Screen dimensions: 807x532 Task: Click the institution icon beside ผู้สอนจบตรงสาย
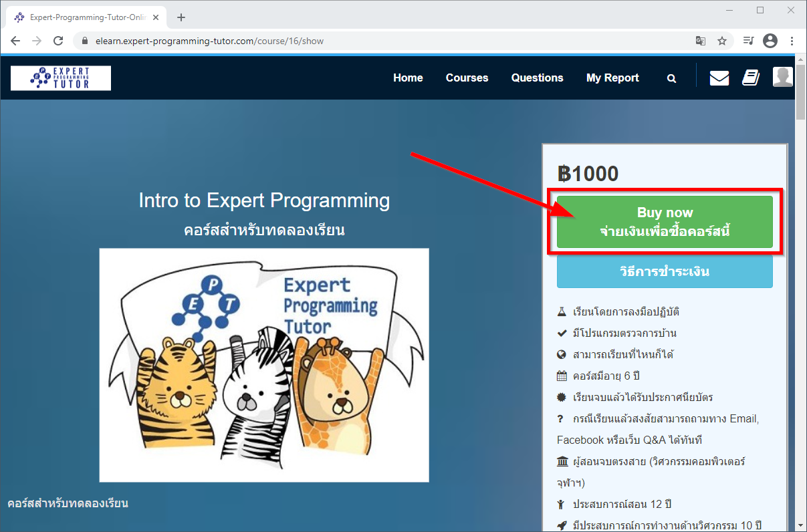(562, 461)
